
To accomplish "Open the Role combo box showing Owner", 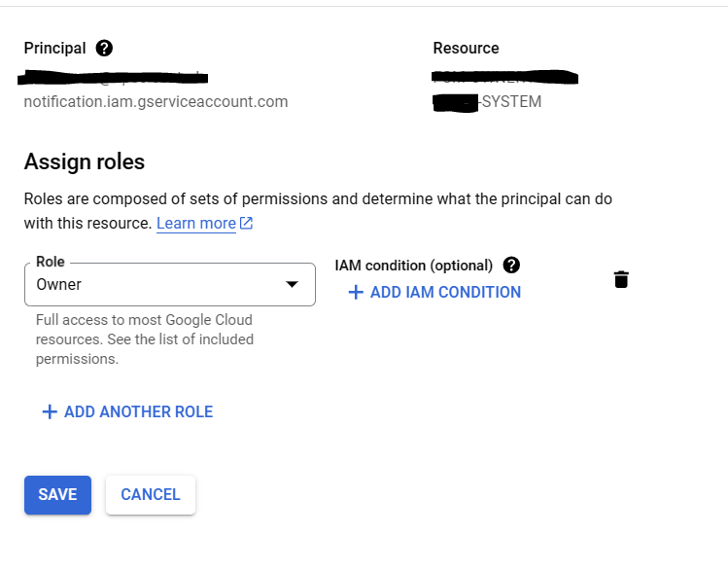I will pos(170,284).
